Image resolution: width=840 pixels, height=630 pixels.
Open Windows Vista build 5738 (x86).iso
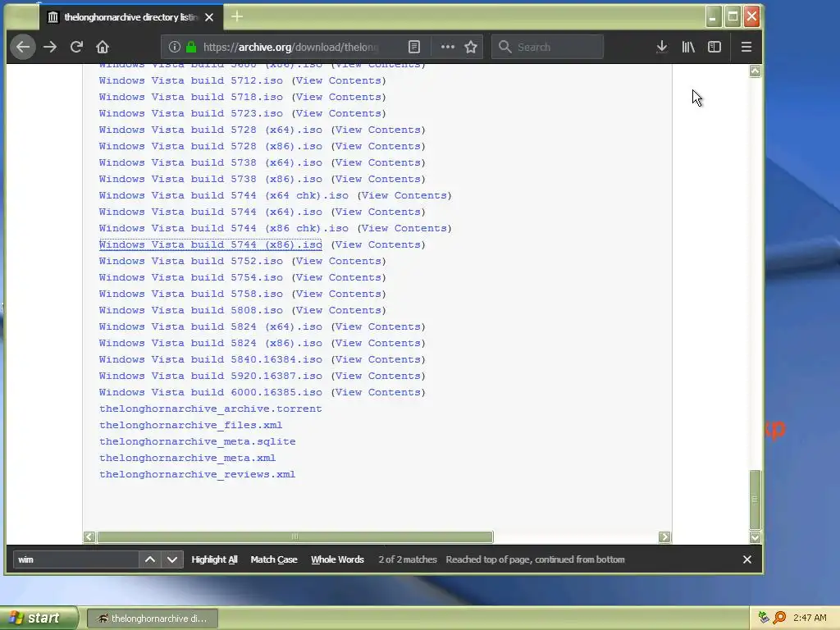[211, 179]
